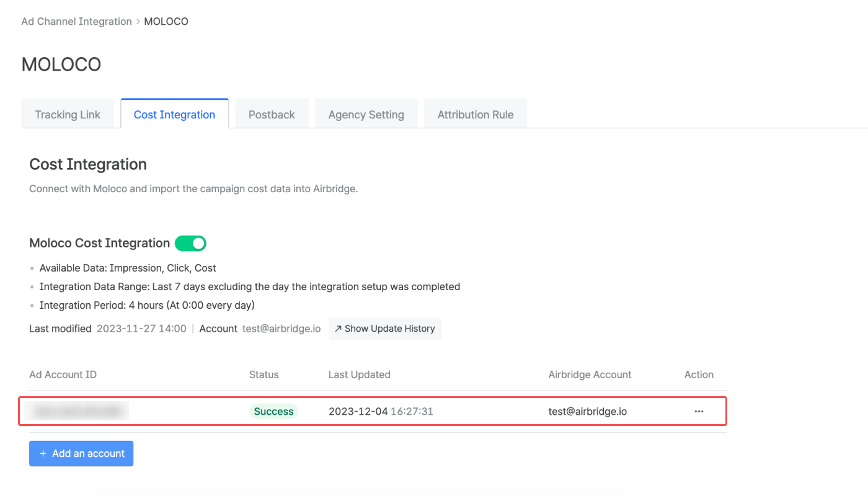This screenshot has width=868, height=496.
Task: Open the three-dot action menu for test@airbridge.io
Action: 699,411
